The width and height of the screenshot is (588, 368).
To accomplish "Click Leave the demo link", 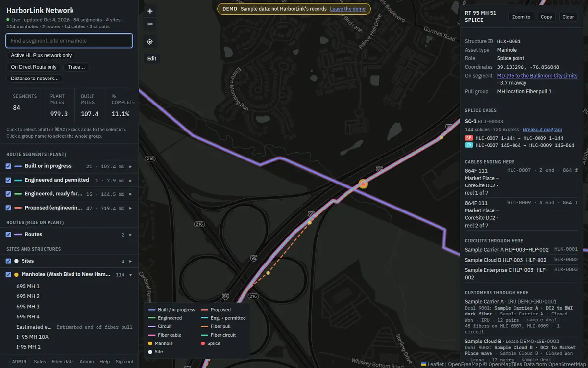I will click(348, 9).
